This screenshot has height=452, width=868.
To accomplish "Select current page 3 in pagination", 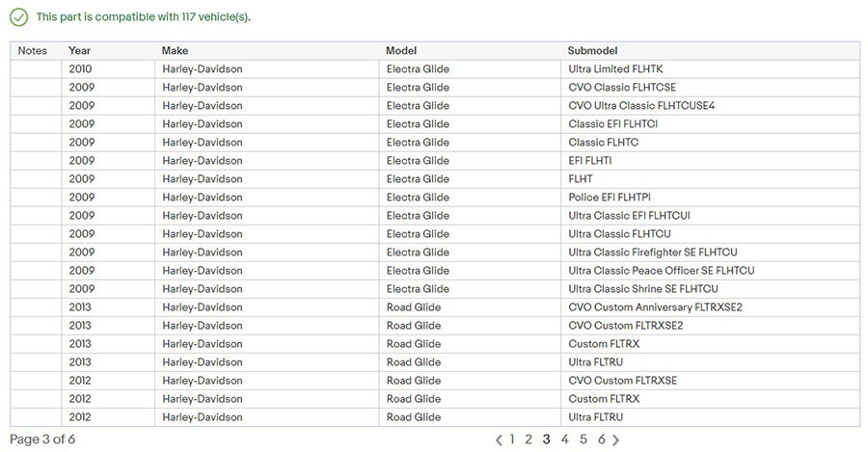I will pos(547,439).
